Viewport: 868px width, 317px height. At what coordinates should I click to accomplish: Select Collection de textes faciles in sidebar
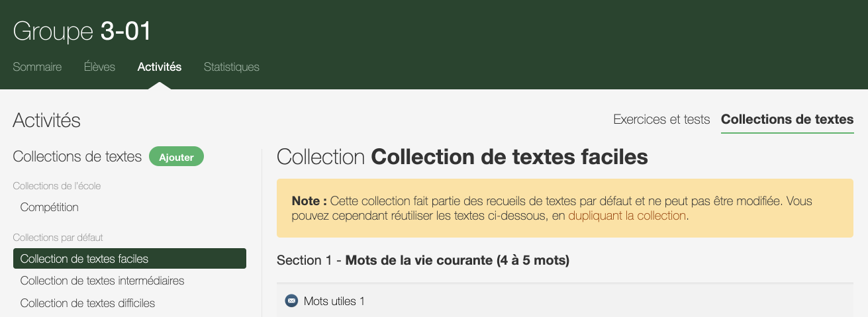(129, 259)
